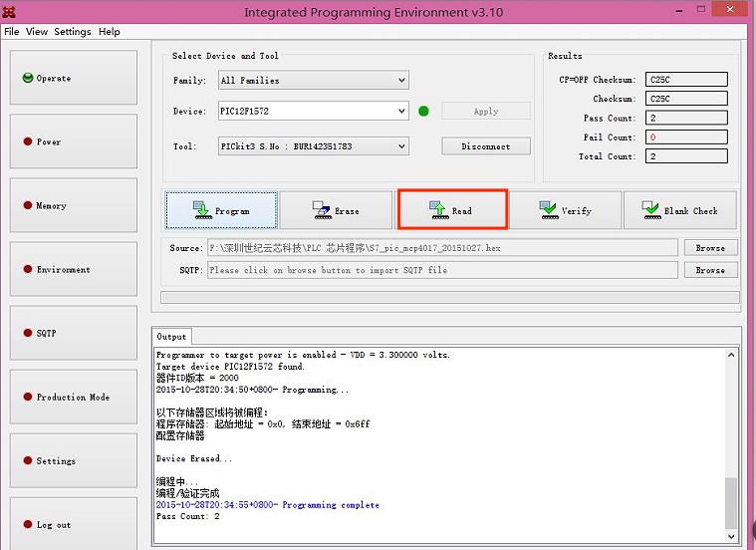756x550 pixels.
Task: Open the Memory sidebar panel
Action: pyautogui.click(x=74, y=205)
